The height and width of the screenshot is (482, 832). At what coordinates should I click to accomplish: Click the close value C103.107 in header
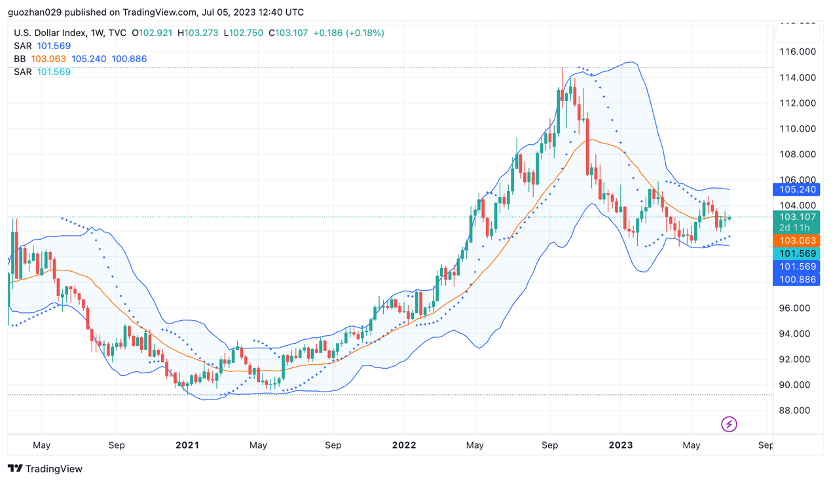coord(288,33)
